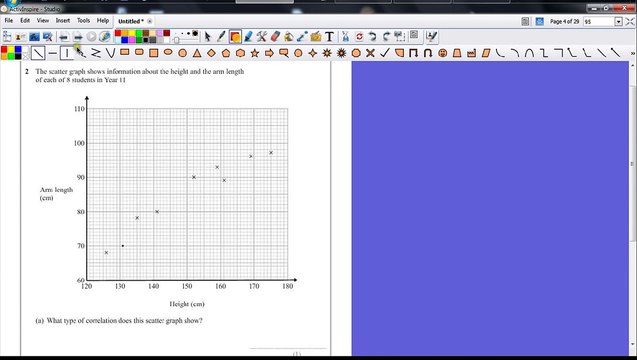Toggle full screen page fit icon
637x360 pixels.
[630, 22]
